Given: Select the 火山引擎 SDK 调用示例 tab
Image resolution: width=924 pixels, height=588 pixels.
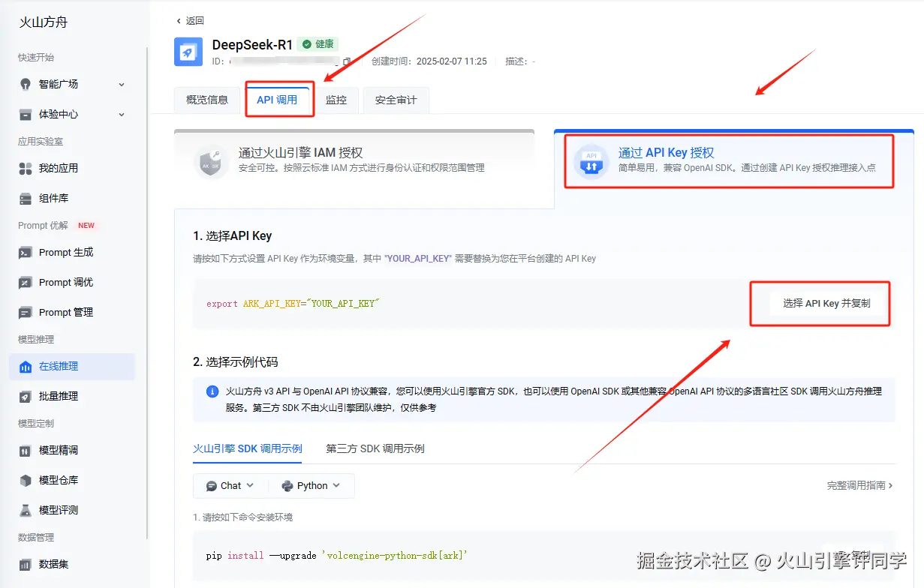Looking at the screenshot, I should [x=248, y=448].
